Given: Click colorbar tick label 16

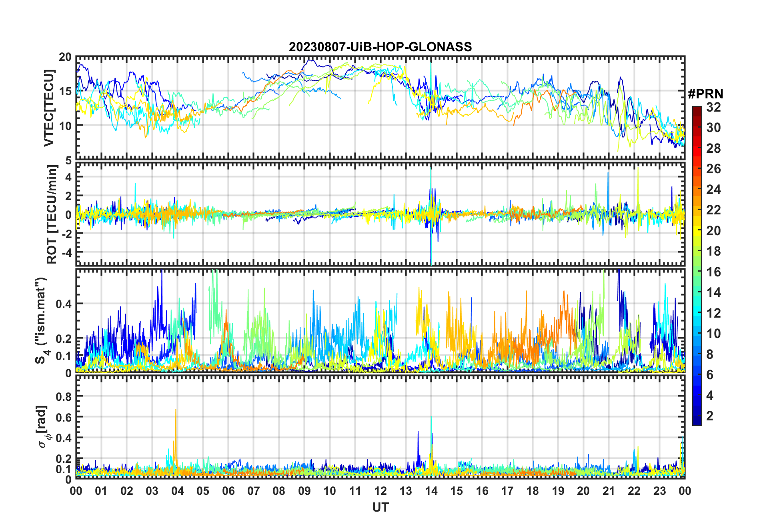Looking at the screenshot, I should (713, 272).
